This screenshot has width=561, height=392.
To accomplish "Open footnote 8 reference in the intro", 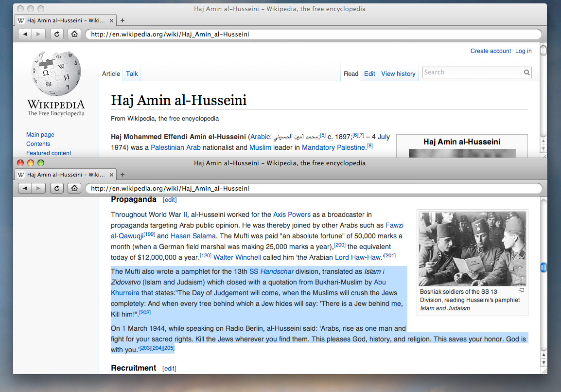I will click(x=370, y=146).
